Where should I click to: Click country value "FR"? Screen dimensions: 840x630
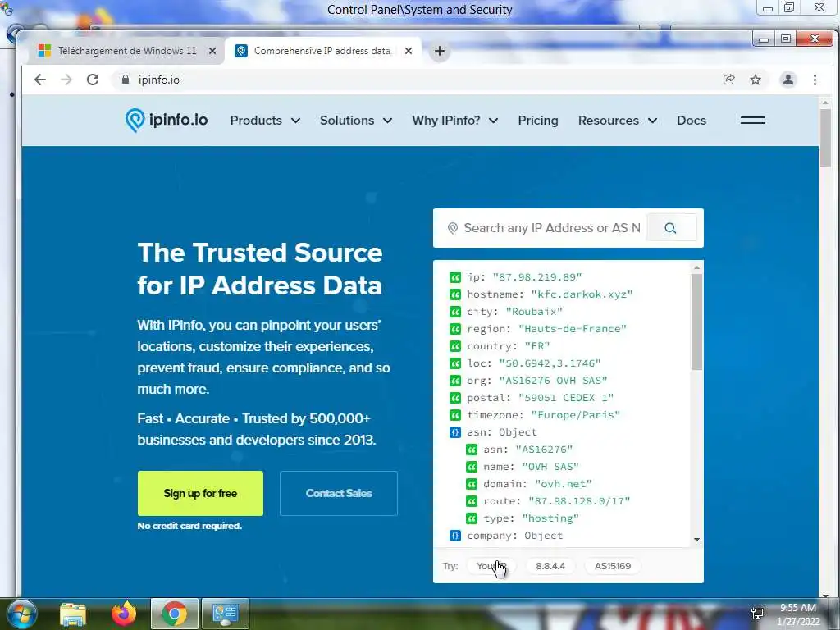(536, 346)
